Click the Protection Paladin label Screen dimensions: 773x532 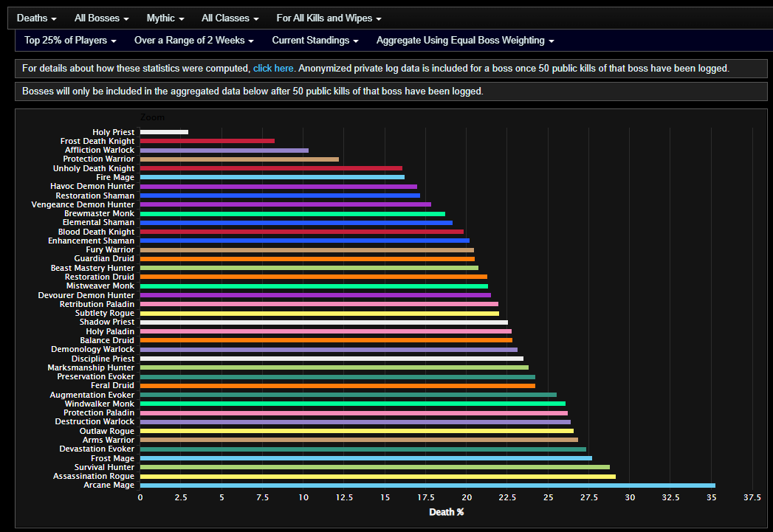click(99, 412)
